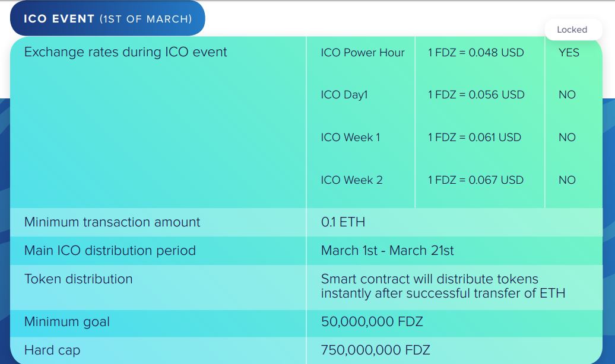Click the March 1st - March 21st period

point(387,251)
